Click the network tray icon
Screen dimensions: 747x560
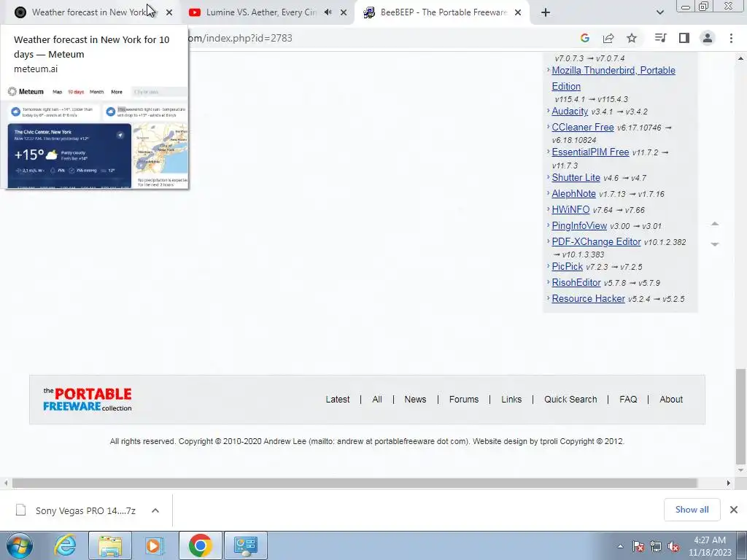pyautogui.click(x=656, y=546)
